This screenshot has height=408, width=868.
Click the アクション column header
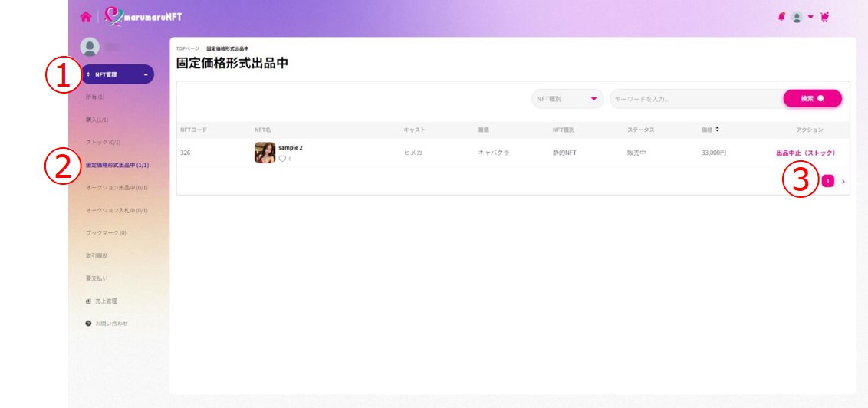[810, 130]
